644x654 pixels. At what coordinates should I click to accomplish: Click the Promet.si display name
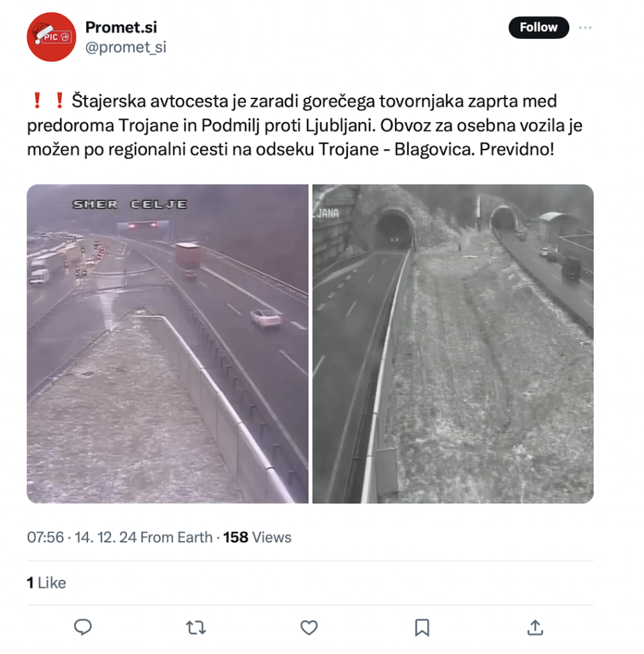point(121,27)
